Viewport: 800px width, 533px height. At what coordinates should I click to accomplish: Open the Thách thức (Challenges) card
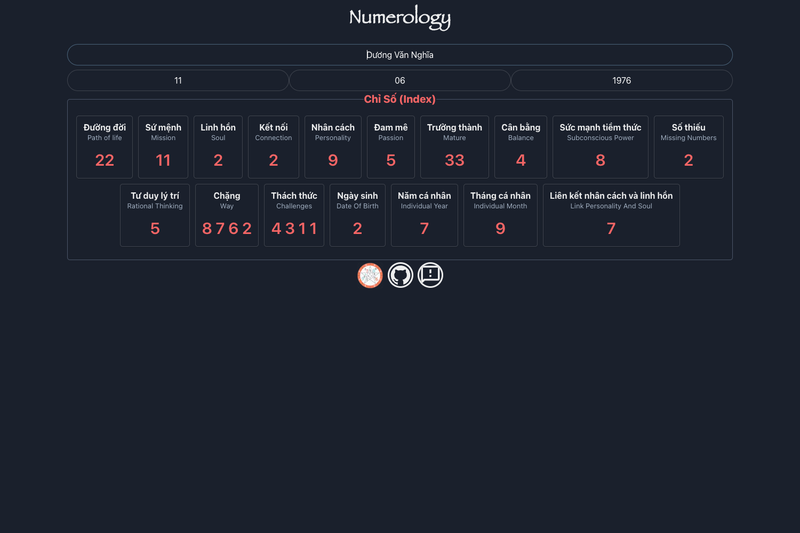click(294, 215)
